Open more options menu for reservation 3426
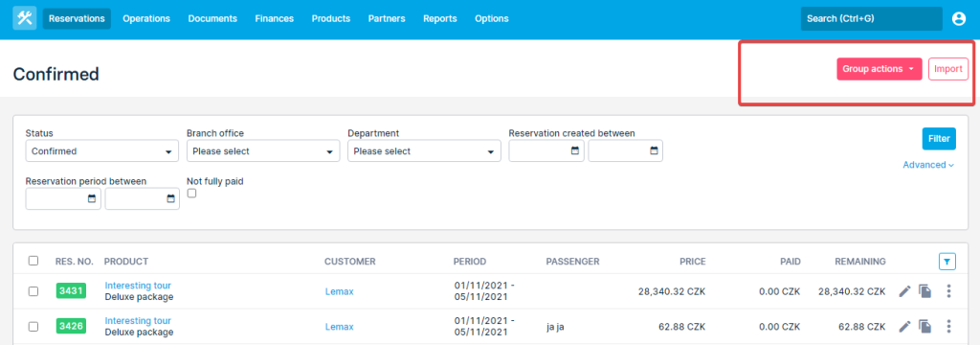 point(948,326)
